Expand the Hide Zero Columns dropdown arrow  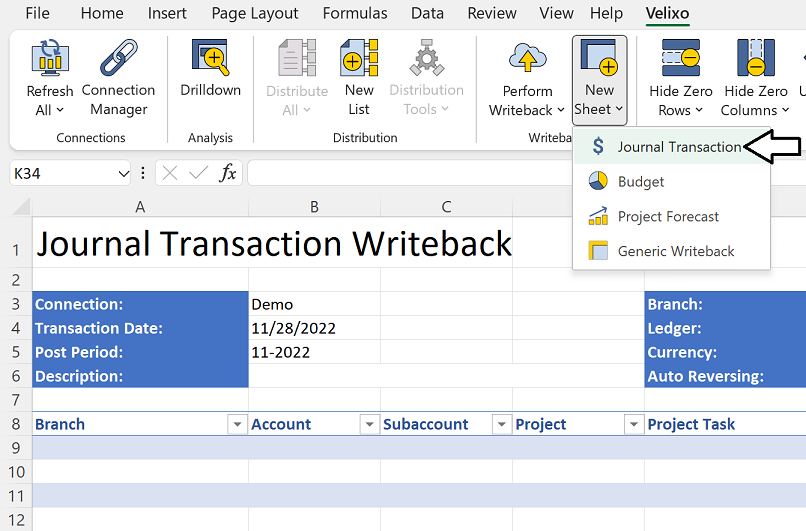pos(785,110)
